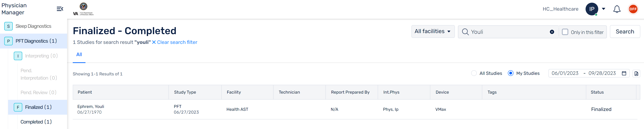644x129 pixels.
Task: Select the My Studies radio button
Action: point(511,73)
